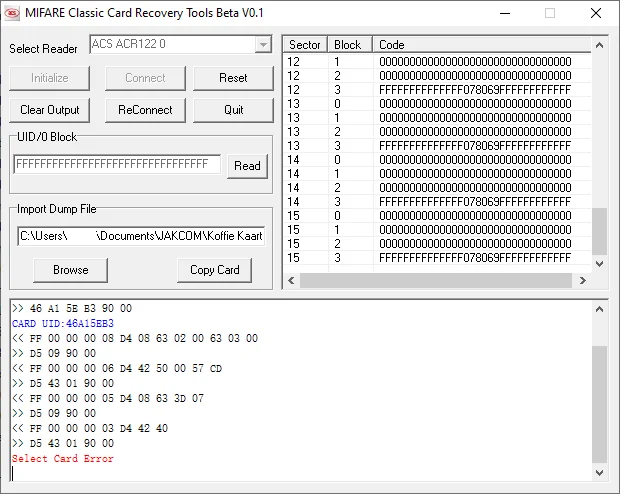The image size is (620, 494).
Task: Click the Import Dump File path field
Action: point(141,236)
